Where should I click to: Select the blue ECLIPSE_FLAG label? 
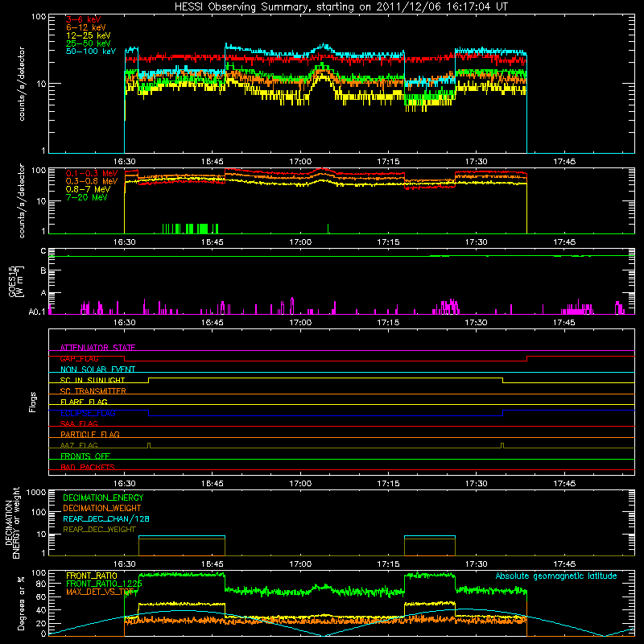88,413
